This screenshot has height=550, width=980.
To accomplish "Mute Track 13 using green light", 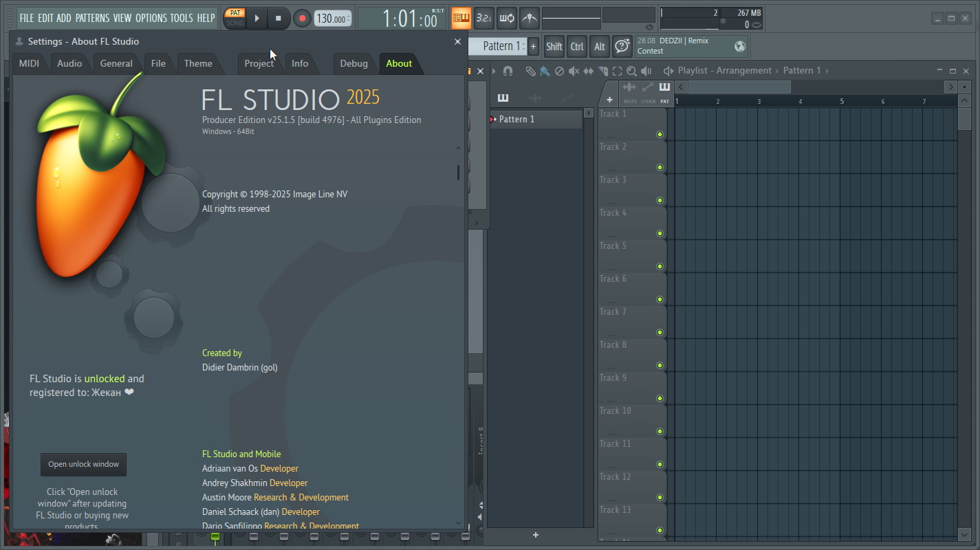I will (x=660, y=531).
